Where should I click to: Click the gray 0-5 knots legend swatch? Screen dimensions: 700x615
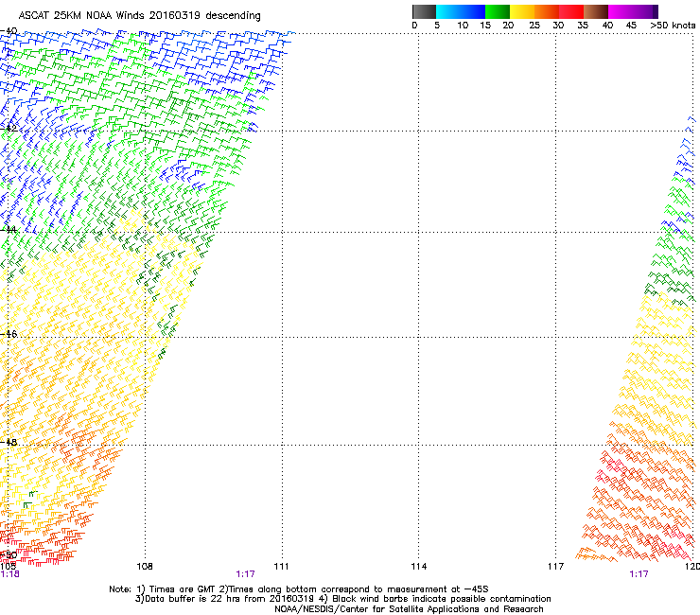424,11
